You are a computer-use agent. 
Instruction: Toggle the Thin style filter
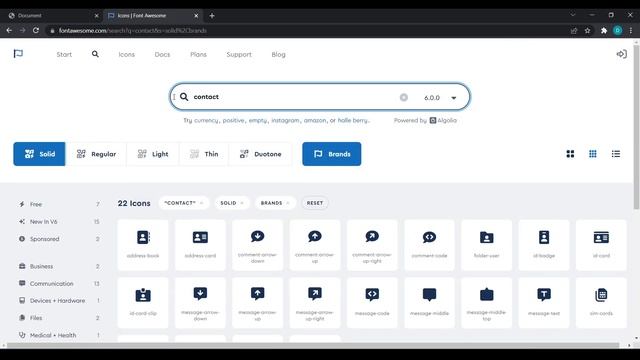coord(204,154)
